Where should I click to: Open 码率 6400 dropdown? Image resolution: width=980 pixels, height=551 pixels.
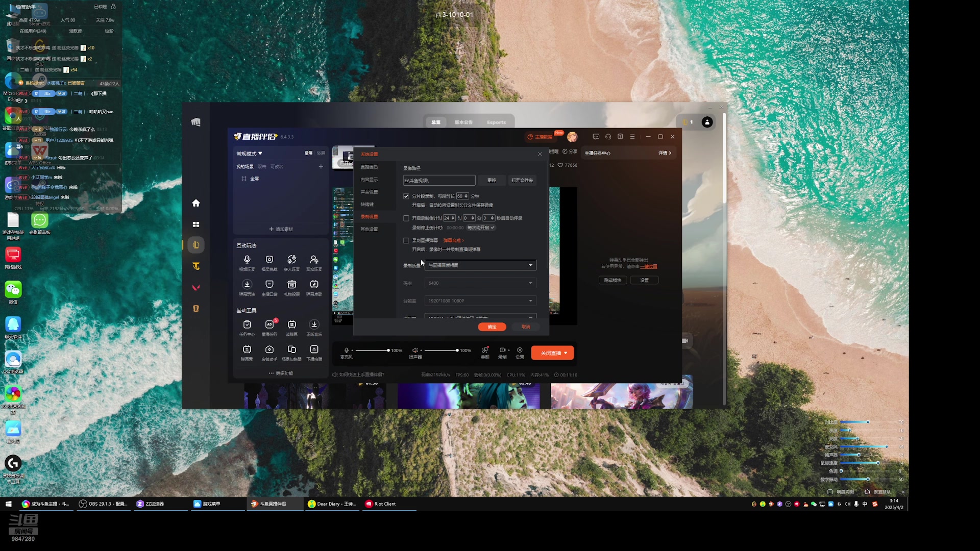coord(480,283)
